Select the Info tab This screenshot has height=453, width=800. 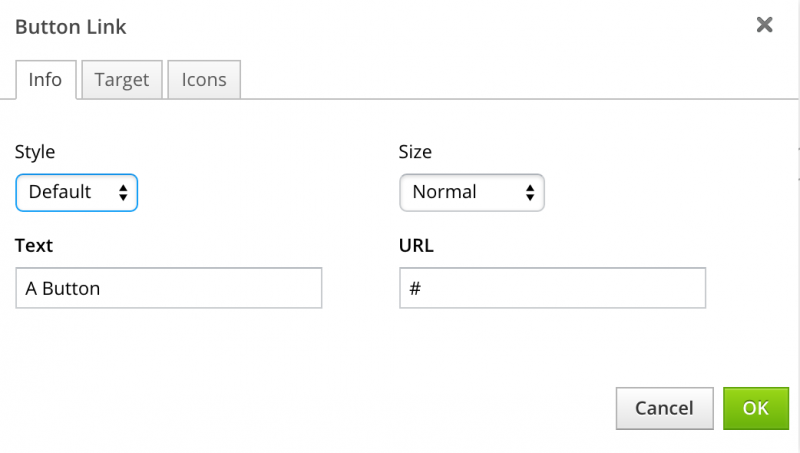(45, 80)
